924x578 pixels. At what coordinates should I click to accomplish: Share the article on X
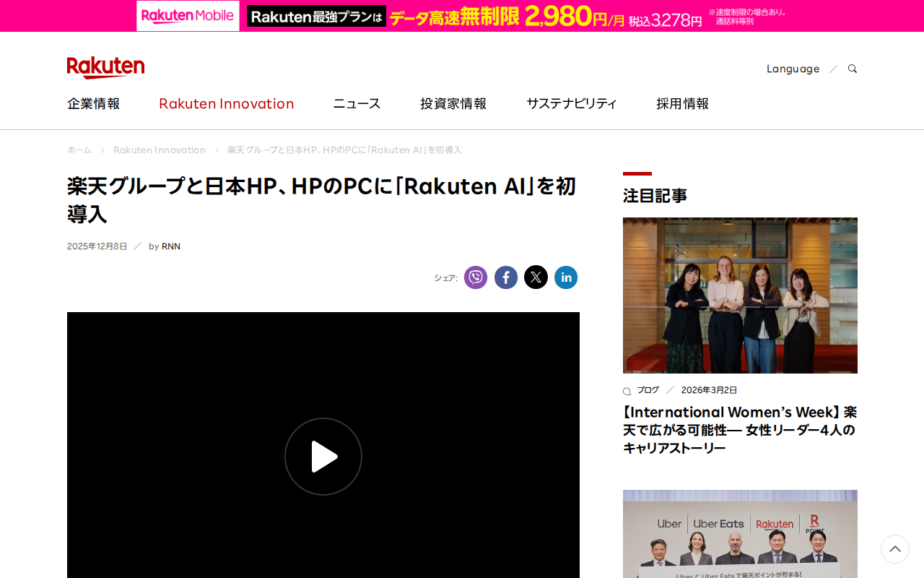pos(536,276)
